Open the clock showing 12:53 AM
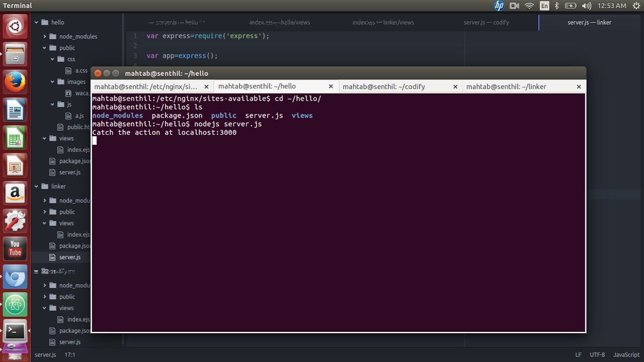This screenshot has height=362, width=644. tap(612, 6)
